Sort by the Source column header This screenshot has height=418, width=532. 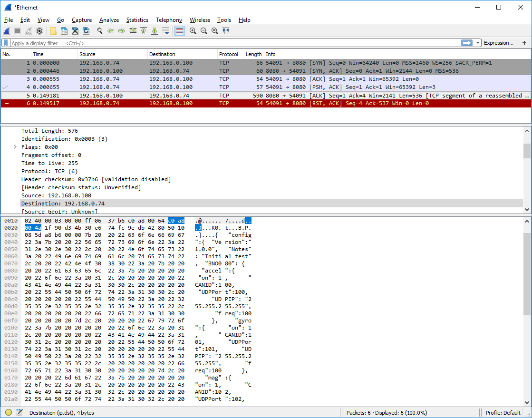[113, 54]
